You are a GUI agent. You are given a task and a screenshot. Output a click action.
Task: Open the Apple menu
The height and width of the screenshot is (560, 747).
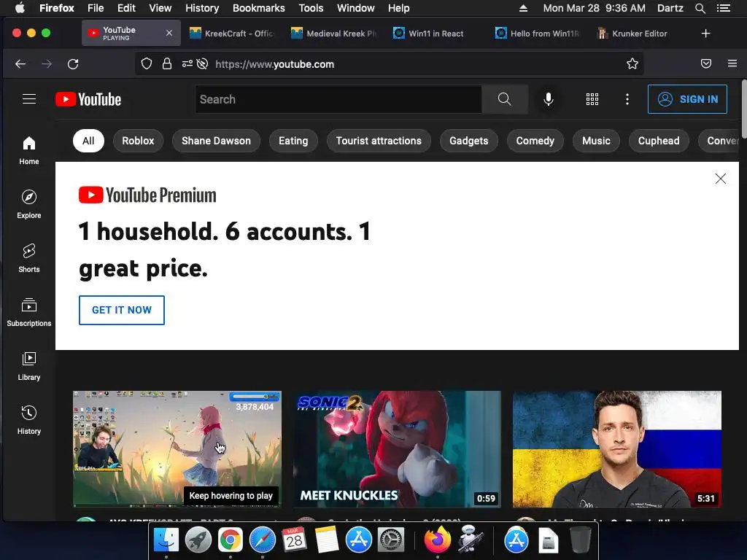click(x=20, y=8)
